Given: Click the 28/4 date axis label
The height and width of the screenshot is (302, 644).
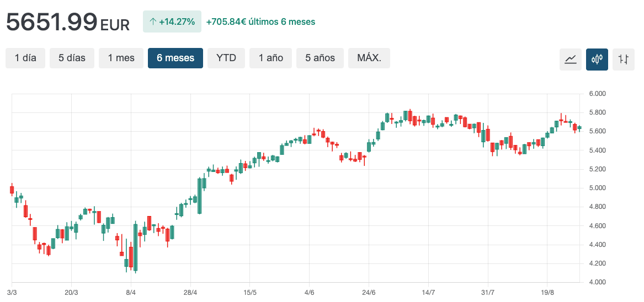Looking at the screenshot, I should click(190, 292).
